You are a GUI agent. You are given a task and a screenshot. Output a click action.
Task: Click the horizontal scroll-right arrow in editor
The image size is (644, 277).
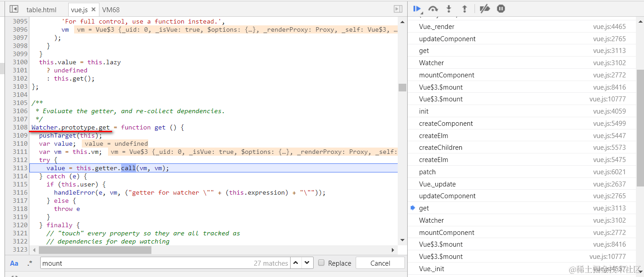coord(393,250)
